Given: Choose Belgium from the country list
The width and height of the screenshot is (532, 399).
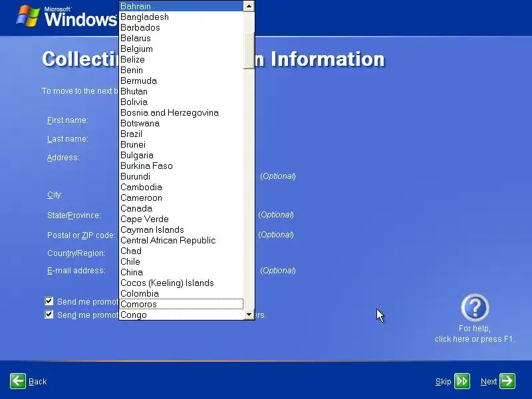Looking at the screenshot, I should tap(181, 49).
